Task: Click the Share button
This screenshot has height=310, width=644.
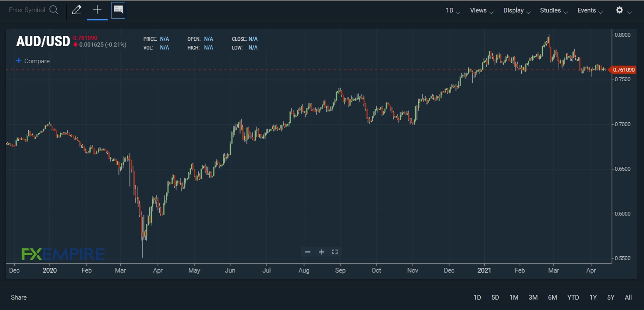Action: 19,298
